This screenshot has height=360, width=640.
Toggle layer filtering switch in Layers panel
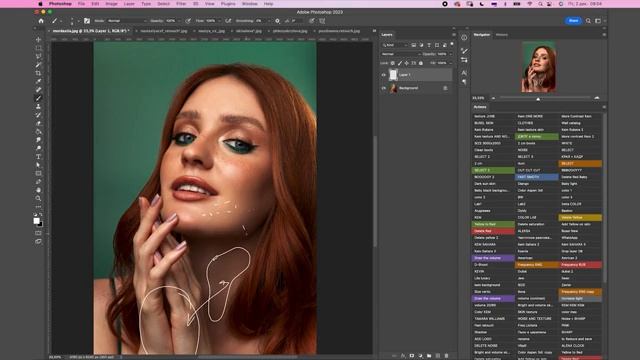(452, 44)
